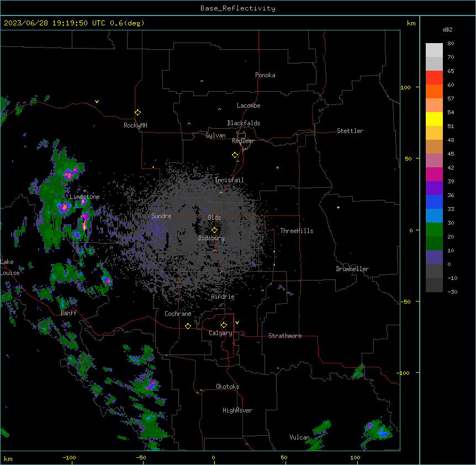Select the 54 dBZ yellow legend swatch
This screenshot has height=465, width=476.
coord(434,119)
